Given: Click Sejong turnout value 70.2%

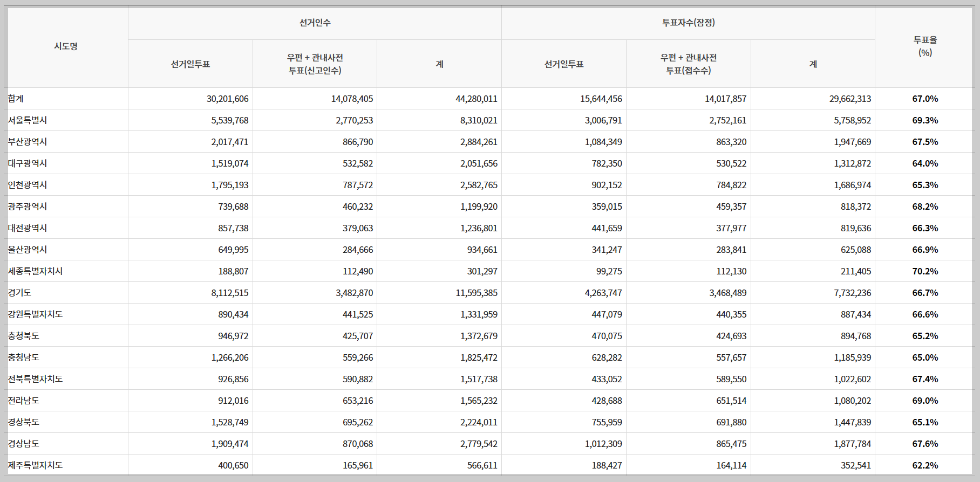Looking at the screenshot, I should [x=925, y=271].
